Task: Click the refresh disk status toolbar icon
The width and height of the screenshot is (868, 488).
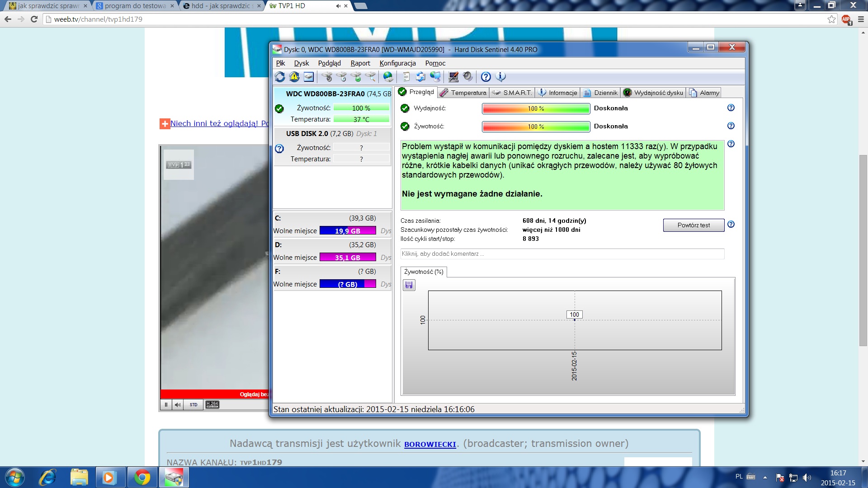Action: click(280, 77)
